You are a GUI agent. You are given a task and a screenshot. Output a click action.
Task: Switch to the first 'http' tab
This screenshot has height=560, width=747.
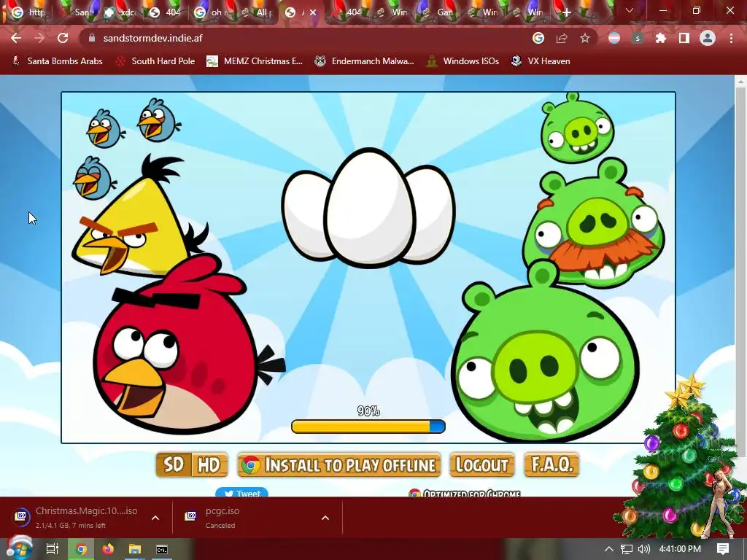coord(28,12)
